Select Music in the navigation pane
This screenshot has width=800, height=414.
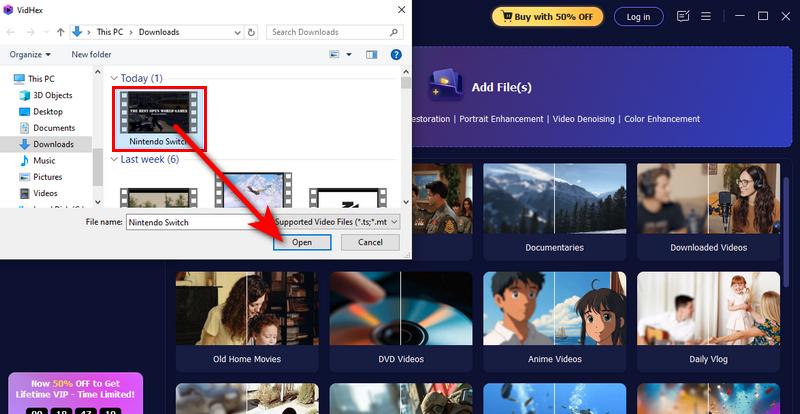coord(44,161)
